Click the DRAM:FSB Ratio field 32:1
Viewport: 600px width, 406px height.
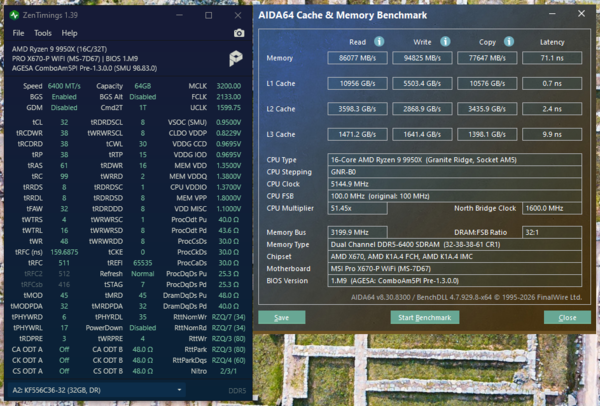coord(552,232)
